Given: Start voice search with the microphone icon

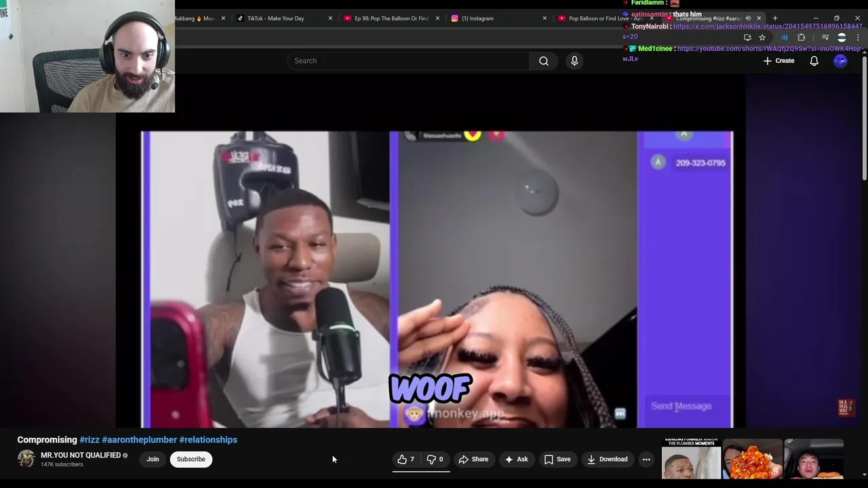Looking at the screenshot, I should coord(574,61).
